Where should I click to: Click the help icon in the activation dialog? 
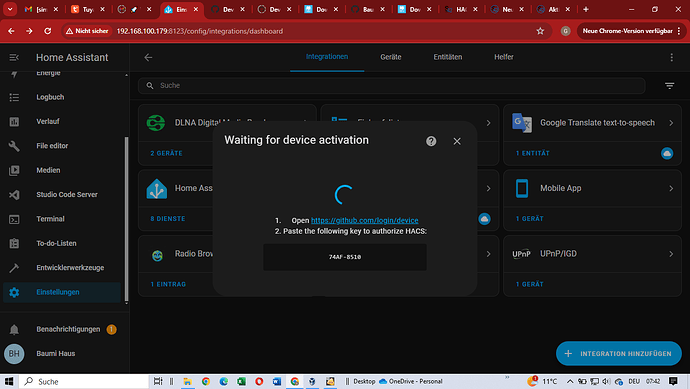[x=431, y=141]
